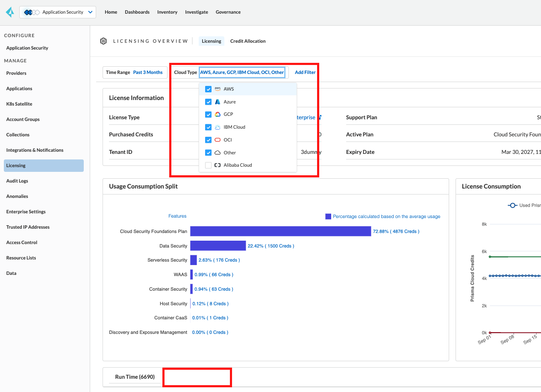
Task: Click the Azure logo icon in list
Action: coord(218,102)
